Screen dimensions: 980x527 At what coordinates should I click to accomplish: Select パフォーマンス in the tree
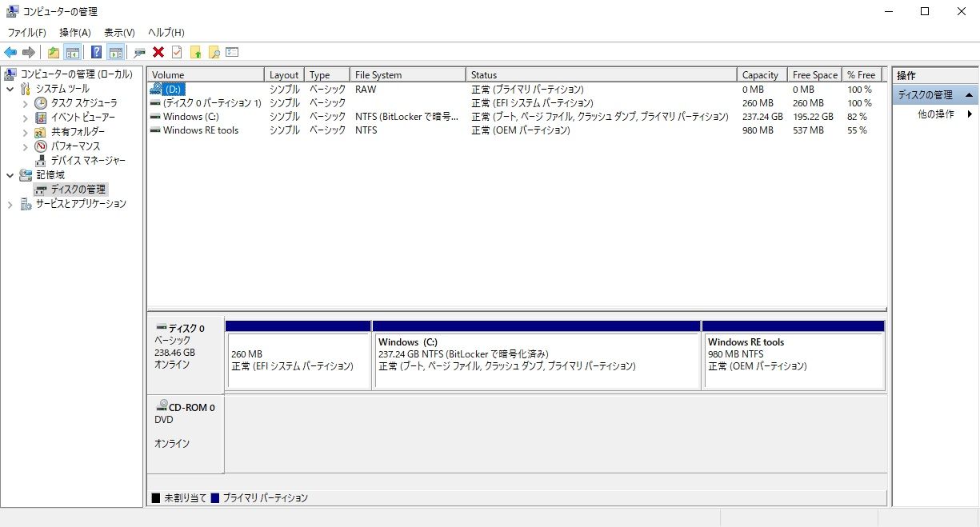point(75,146)
